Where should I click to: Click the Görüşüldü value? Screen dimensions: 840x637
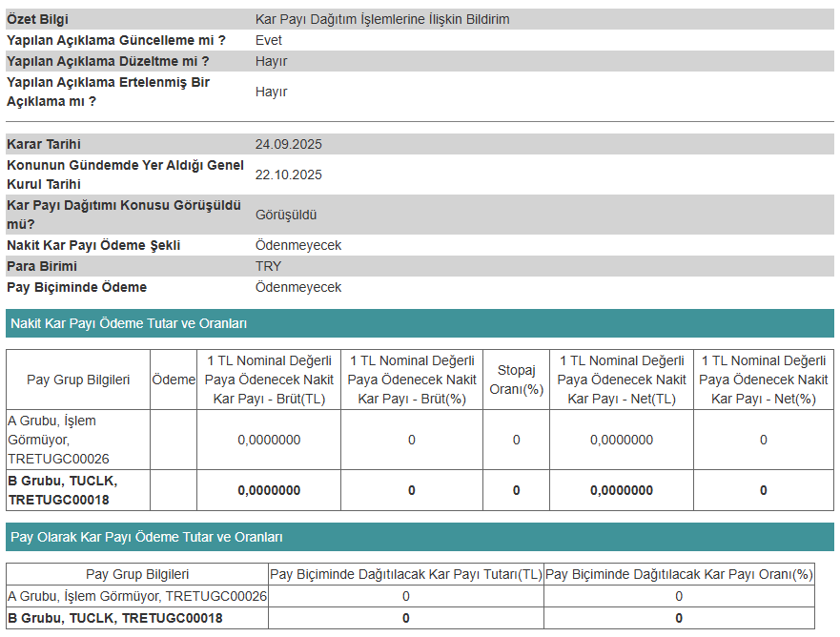click(286, 215)
